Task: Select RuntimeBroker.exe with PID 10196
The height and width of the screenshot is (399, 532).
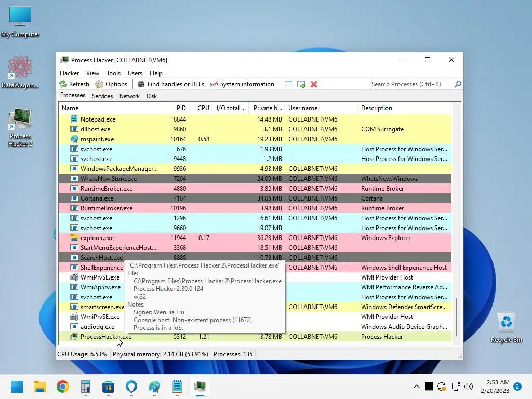Action: coord(255,208)
